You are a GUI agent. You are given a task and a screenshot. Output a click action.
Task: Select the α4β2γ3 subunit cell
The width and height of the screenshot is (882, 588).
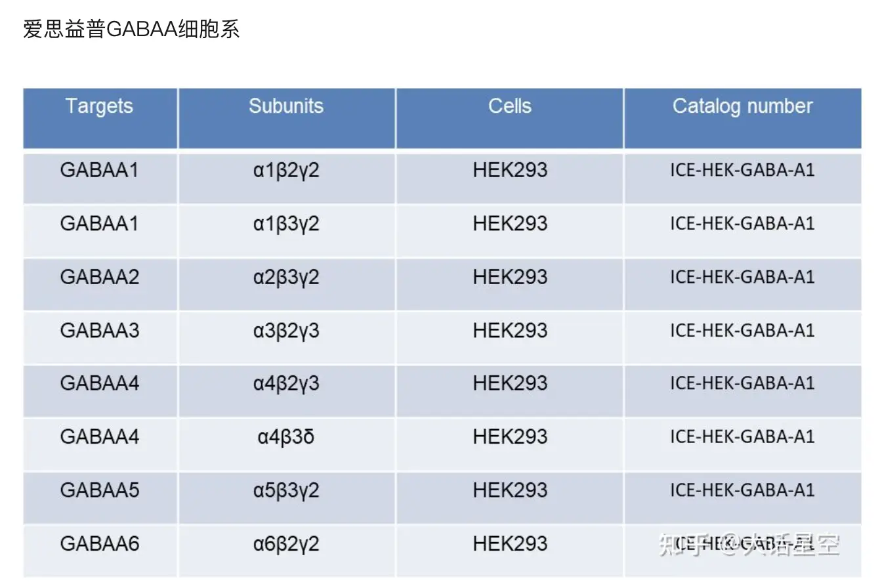[286, 391]
